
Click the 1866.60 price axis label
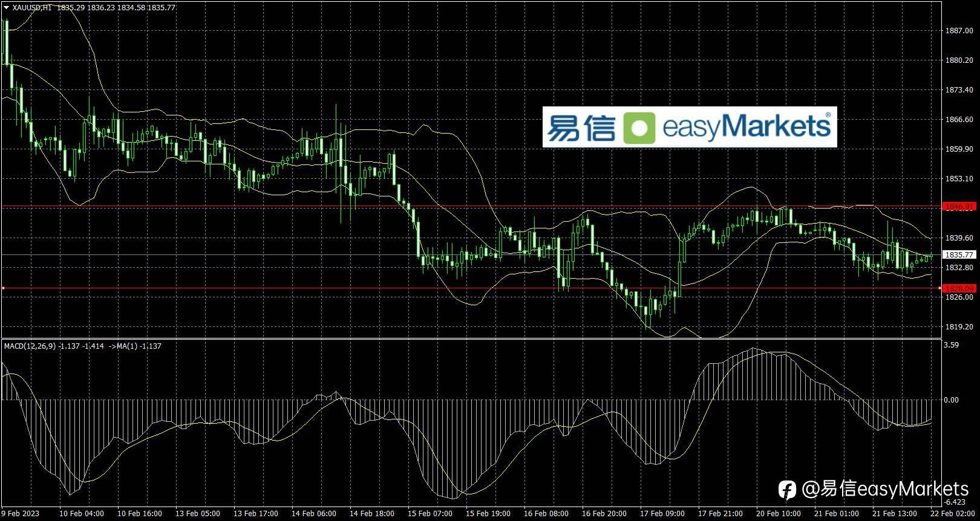coord(959,120)
